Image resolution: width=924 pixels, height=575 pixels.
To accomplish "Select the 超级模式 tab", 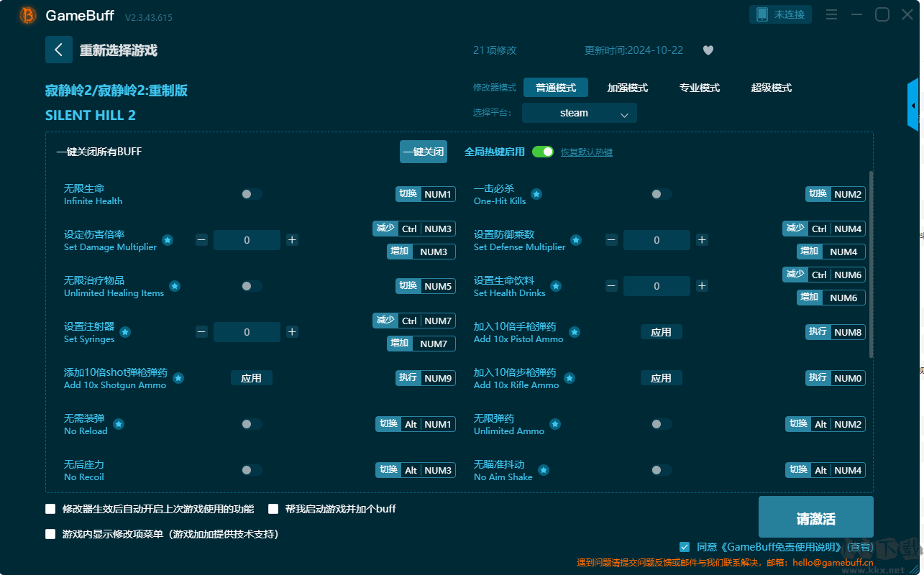I will [x=772, y=88].
